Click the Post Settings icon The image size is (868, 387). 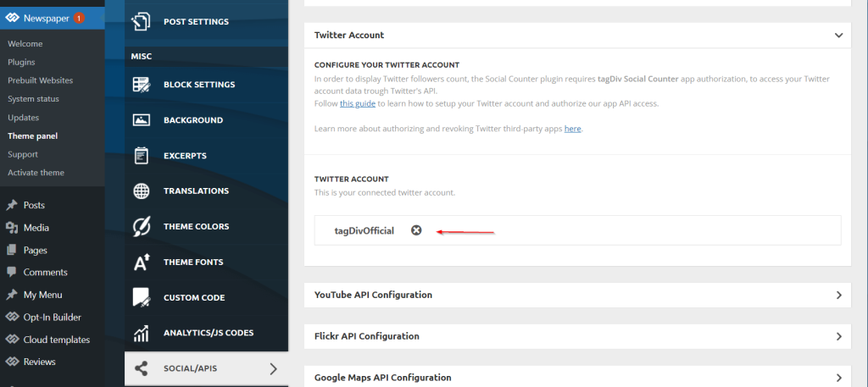click(141, 21)
